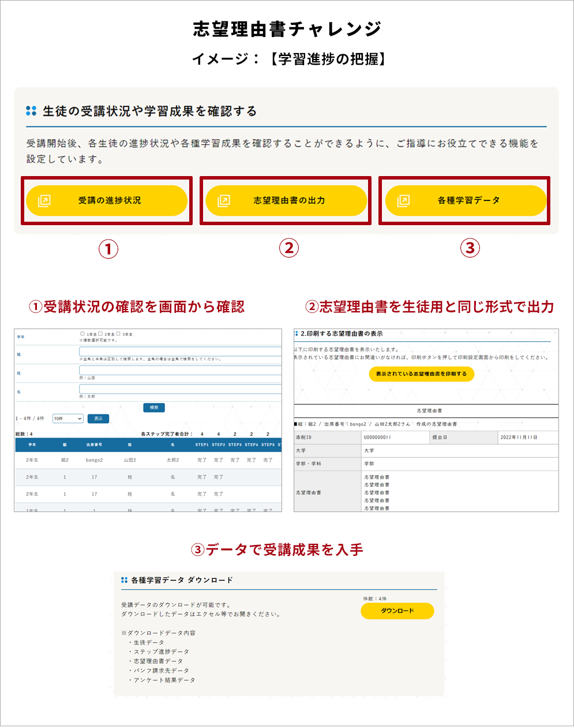This screenshot has height=728, width=574.
Task: Tick the 2年生 grade checkbox
Action: [100, 334]
